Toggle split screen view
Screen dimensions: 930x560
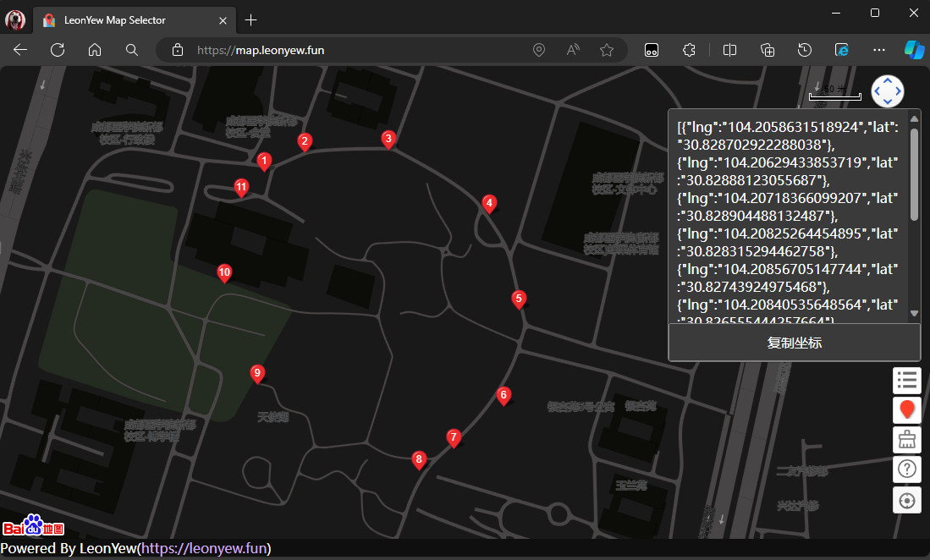point(729,51)
